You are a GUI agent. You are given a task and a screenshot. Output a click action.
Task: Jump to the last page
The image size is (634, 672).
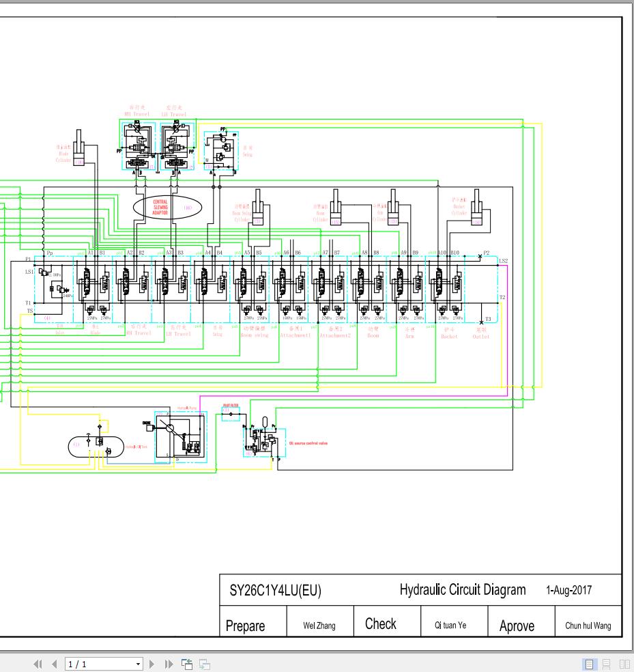pos(169,664)
